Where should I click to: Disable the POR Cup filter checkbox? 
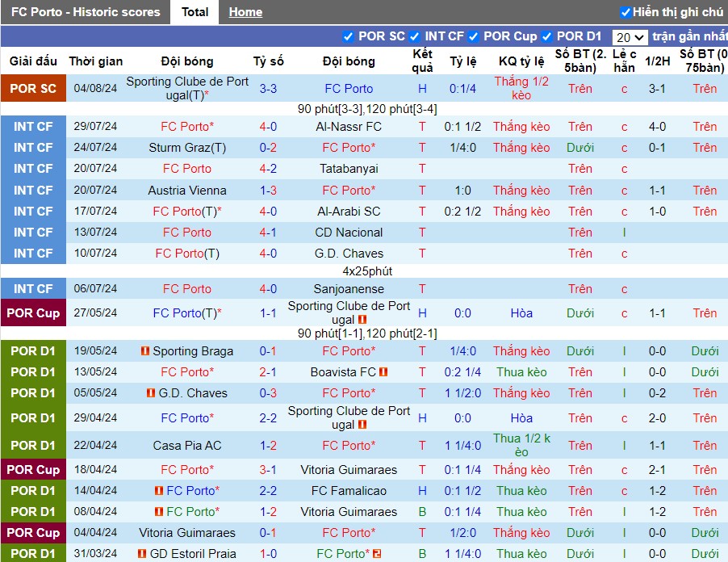[x=473, y=36]
